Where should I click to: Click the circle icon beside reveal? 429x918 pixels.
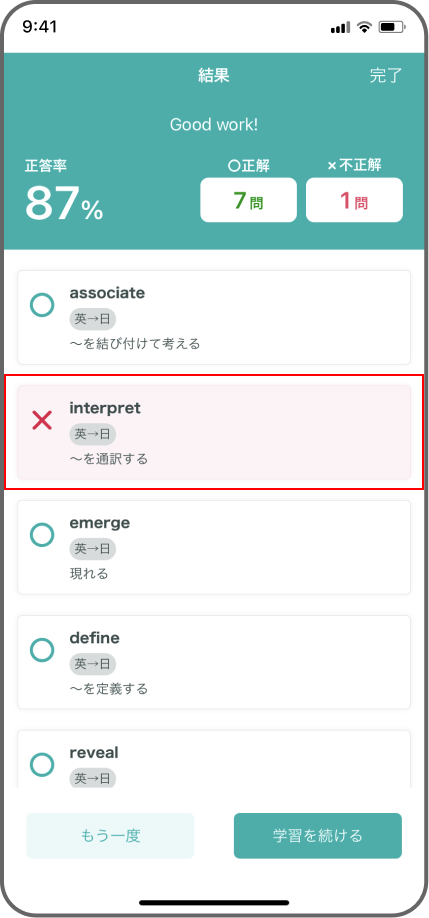point(42,764)
